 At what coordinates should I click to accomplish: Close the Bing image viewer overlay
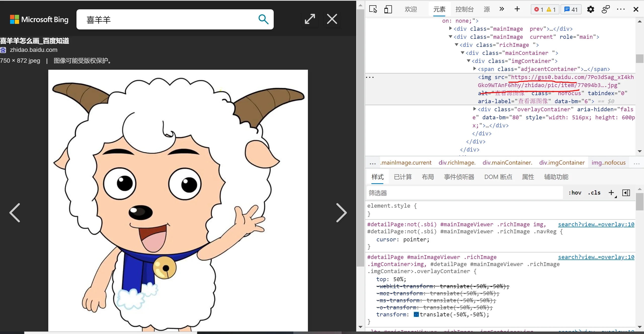pos(332,19)
